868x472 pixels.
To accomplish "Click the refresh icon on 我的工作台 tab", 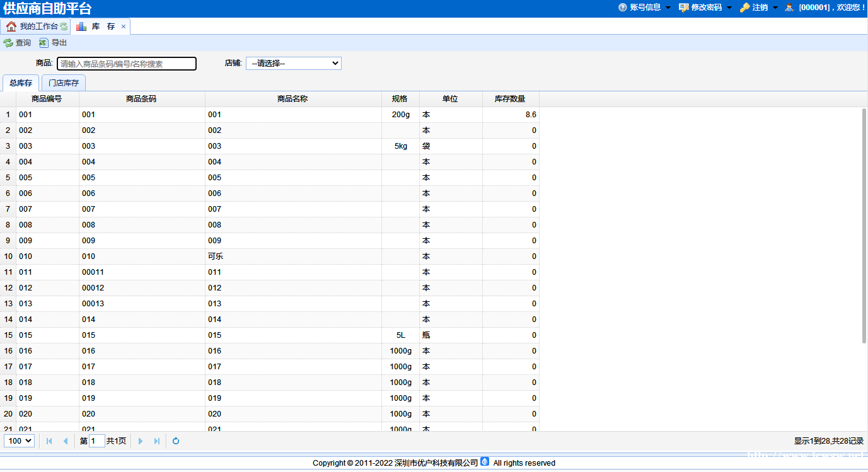I will [64, 26].
